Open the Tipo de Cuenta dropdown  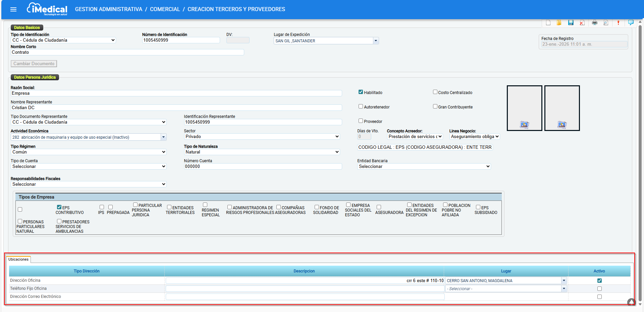pos(89,167)
